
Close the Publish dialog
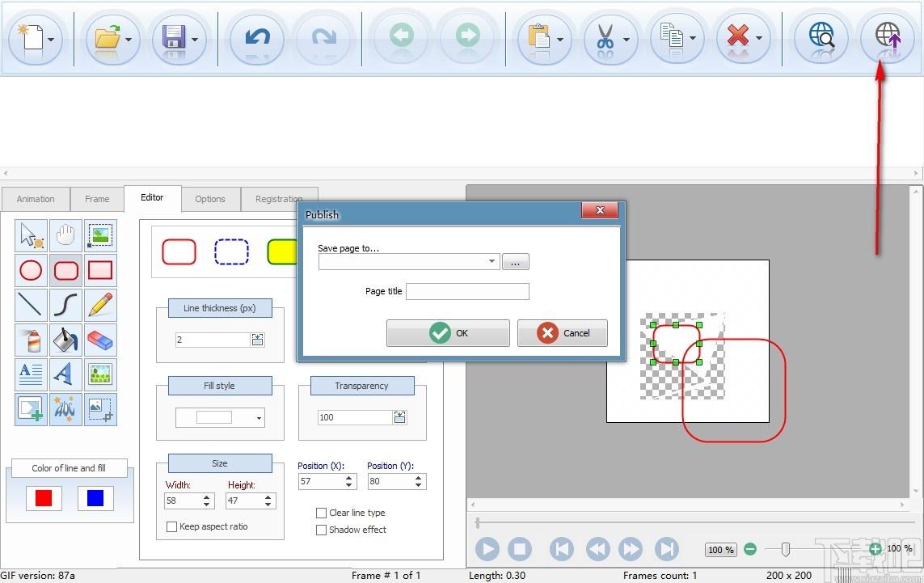click(x=600, y=210)
